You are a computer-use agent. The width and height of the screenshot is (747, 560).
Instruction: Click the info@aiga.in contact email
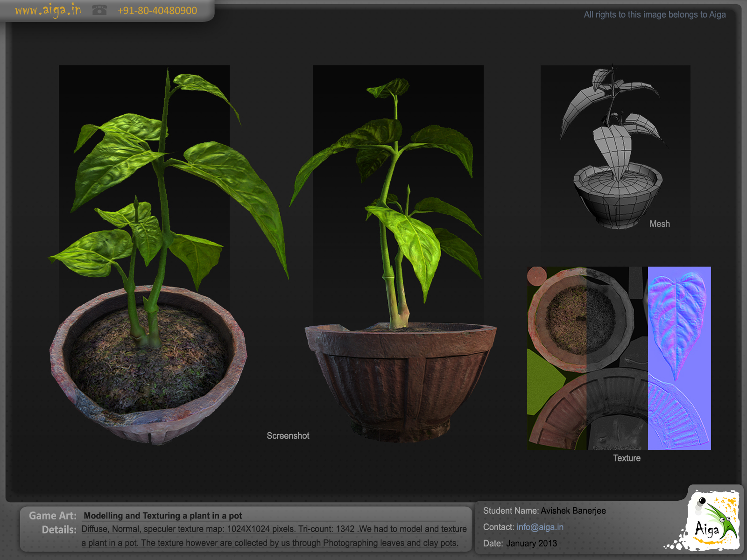click(539, 527)
